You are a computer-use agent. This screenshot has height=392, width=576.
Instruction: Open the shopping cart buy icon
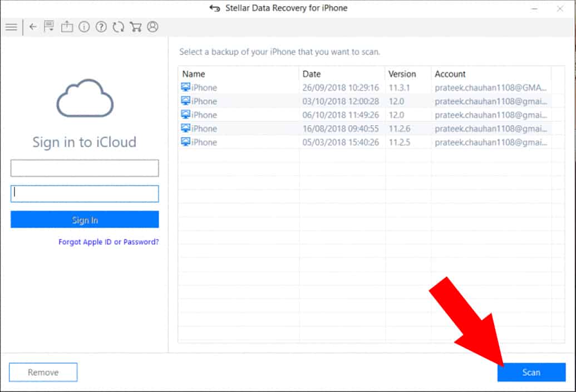coord(135,27)
